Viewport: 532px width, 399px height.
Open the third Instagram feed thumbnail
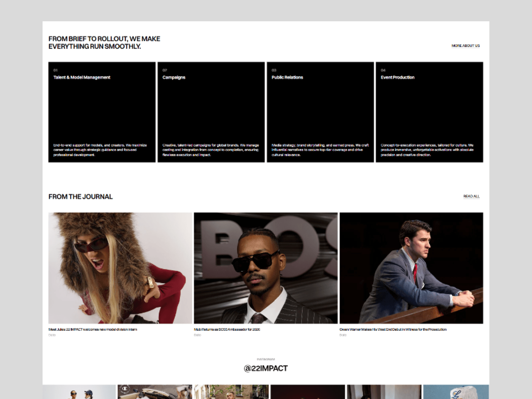tap(231, 392)
